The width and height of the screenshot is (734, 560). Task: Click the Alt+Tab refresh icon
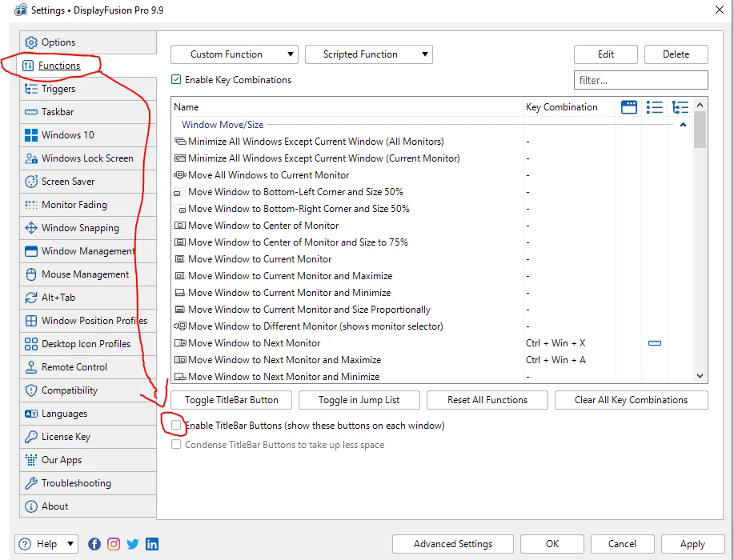[x=31, y=298]
